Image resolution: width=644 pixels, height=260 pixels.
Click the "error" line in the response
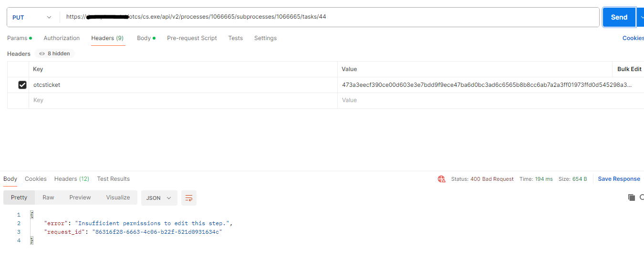(x=138, y=223)
